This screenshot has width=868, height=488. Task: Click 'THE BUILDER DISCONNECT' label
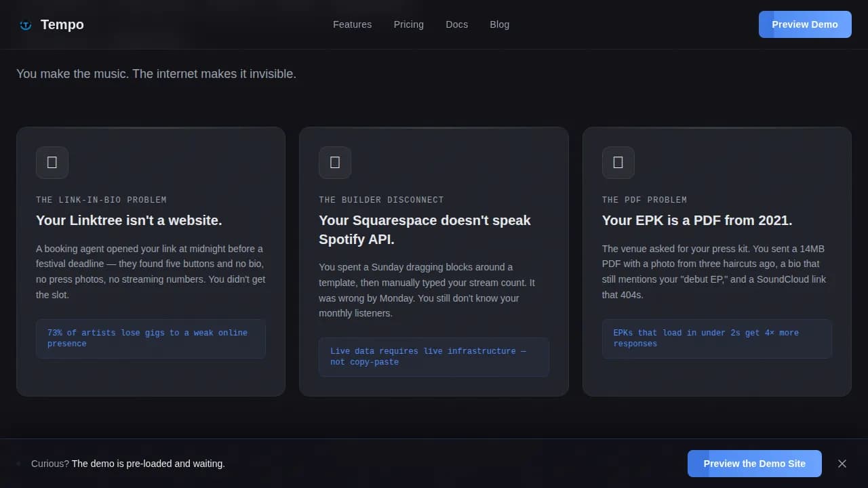point(381,200)
